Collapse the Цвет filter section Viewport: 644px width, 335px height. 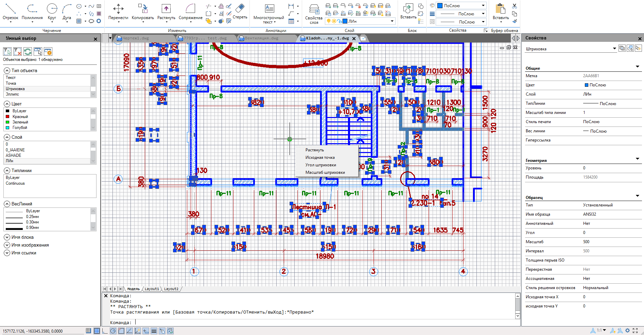pos(7,104)
